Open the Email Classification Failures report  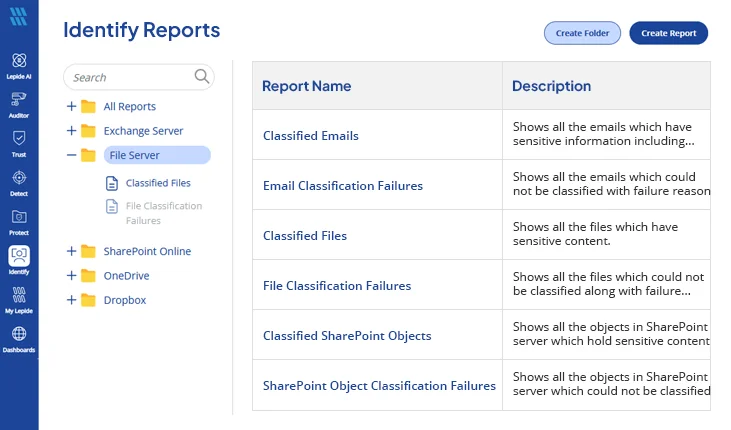point(343,186)
